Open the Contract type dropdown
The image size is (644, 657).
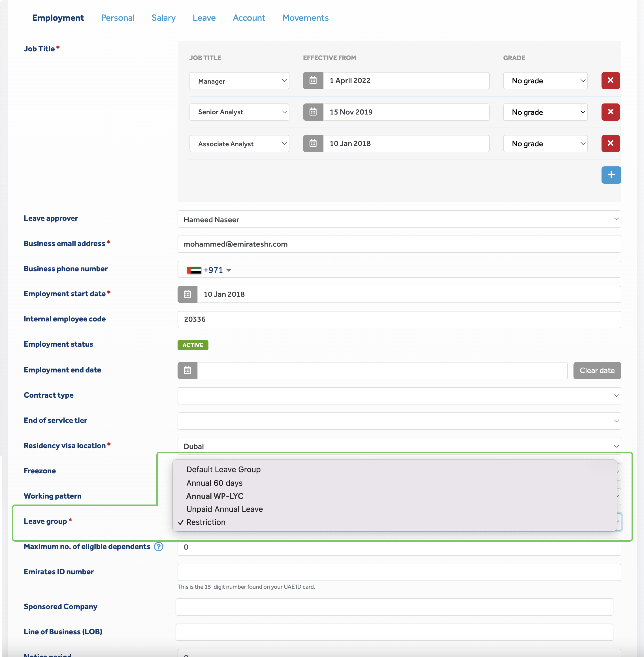(x=399, y=396)
